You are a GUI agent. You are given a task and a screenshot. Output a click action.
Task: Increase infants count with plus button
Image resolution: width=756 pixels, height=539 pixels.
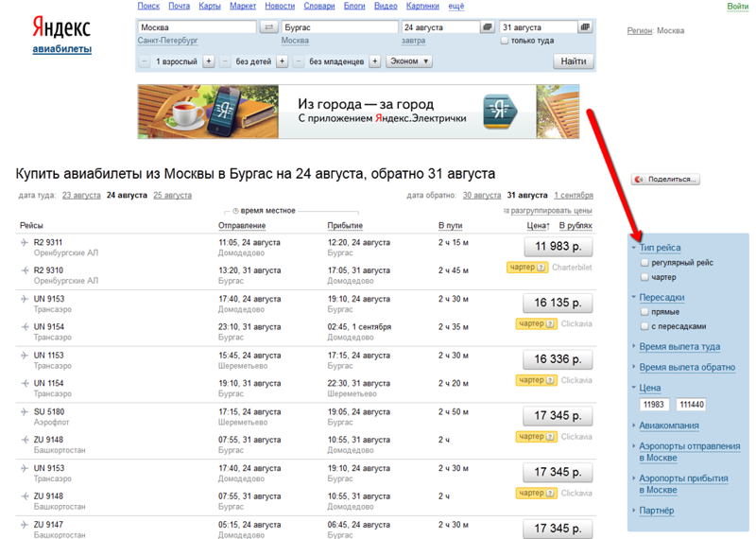point(374,61)
